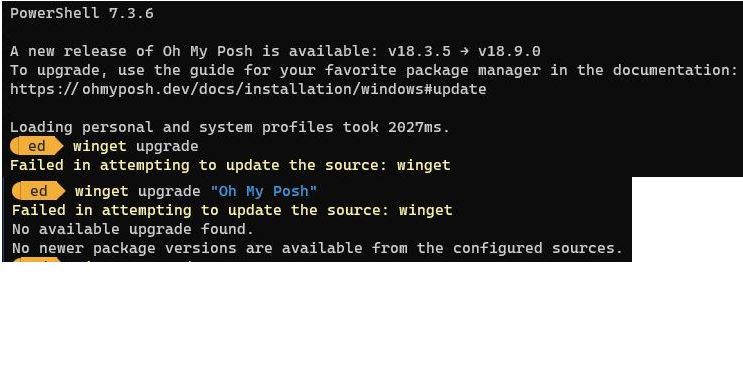Click the word "documentation:" in the upgrade hint
Viewport: 743px width, 383px height.
(x=675, y=70)
